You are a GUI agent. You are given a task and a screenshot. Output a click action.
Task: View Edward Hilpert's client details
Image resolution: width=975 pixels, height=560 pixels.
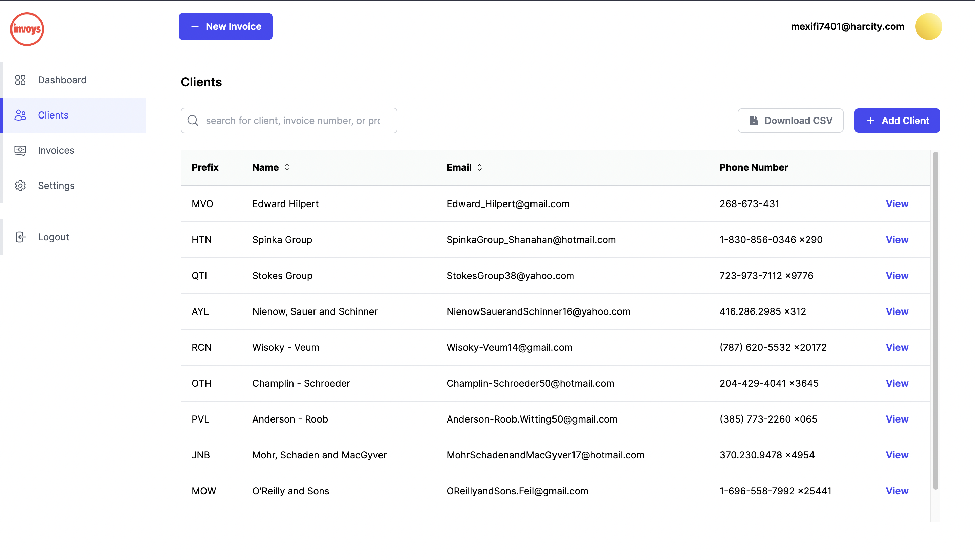[x=897, y=204]
